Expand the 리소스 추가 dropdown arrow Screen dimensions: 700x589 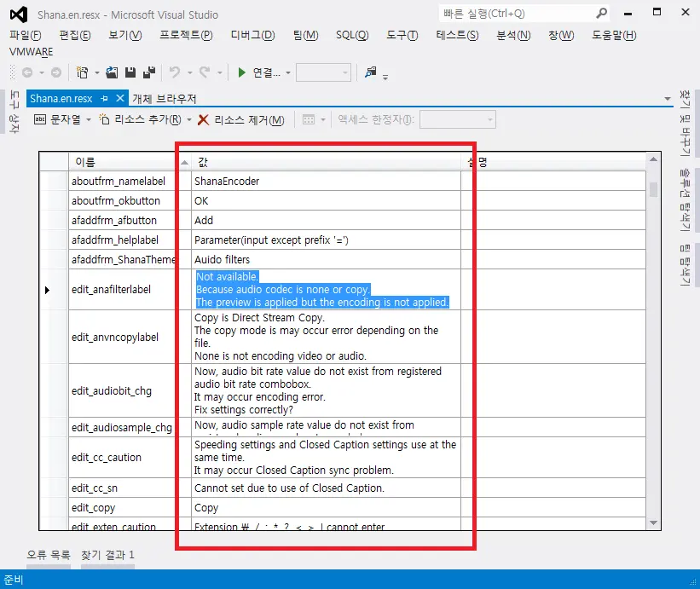(x=189, y=119)
